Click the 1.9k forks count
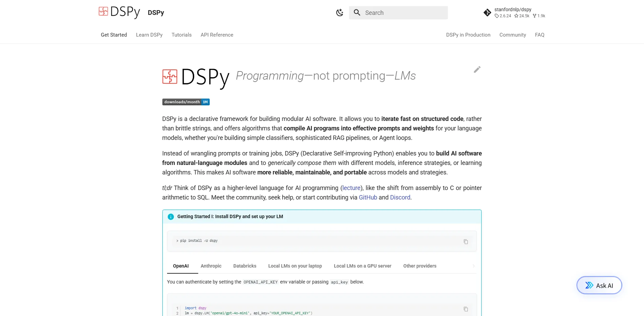This screenshot has height=316, width=644. pos(539,16)
